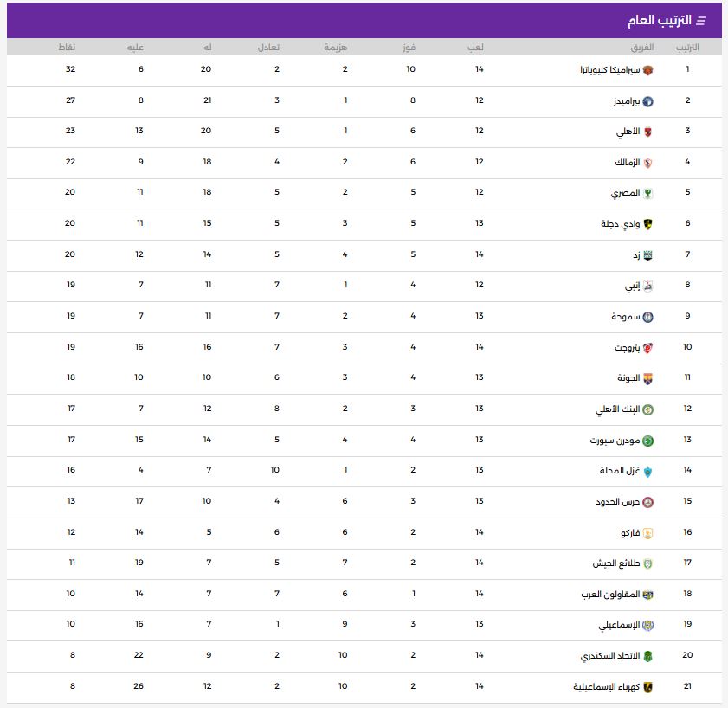Image resolution: width=728 pixels, height=708 pixels.
Task: Click the Zamalek club badge
Action: click(647, 162)
